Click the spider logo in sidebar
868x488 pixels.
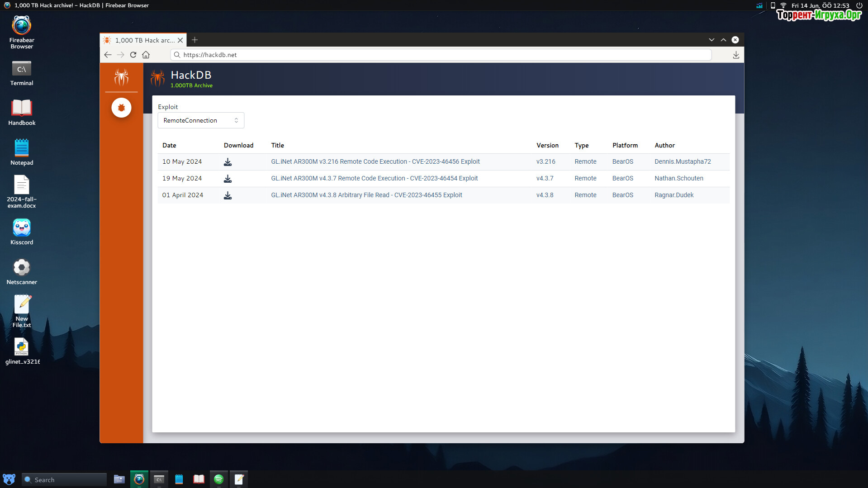(121, 77)
